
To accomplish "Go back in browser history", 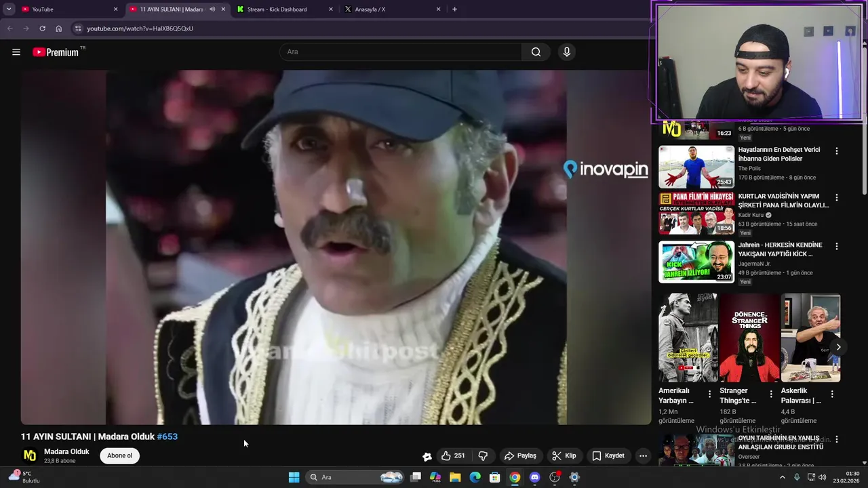I will (9, 28).
